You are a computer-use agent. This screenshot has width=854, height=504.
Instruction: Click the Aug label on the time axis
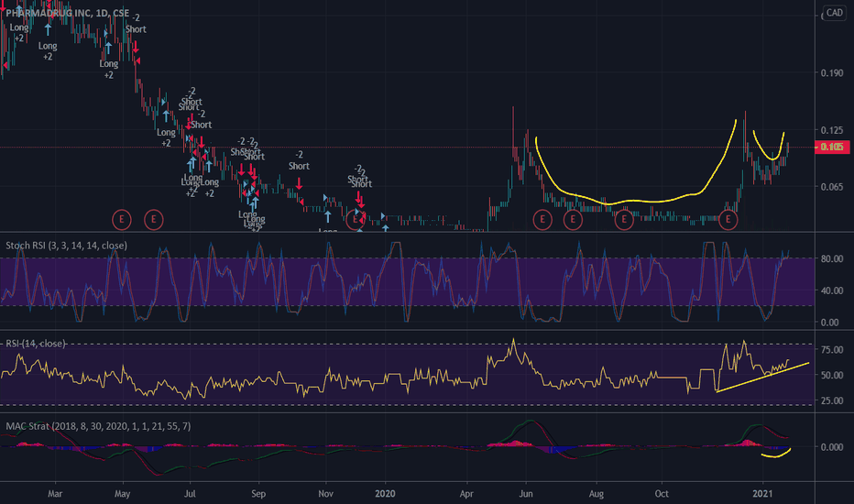pos(597,494)
